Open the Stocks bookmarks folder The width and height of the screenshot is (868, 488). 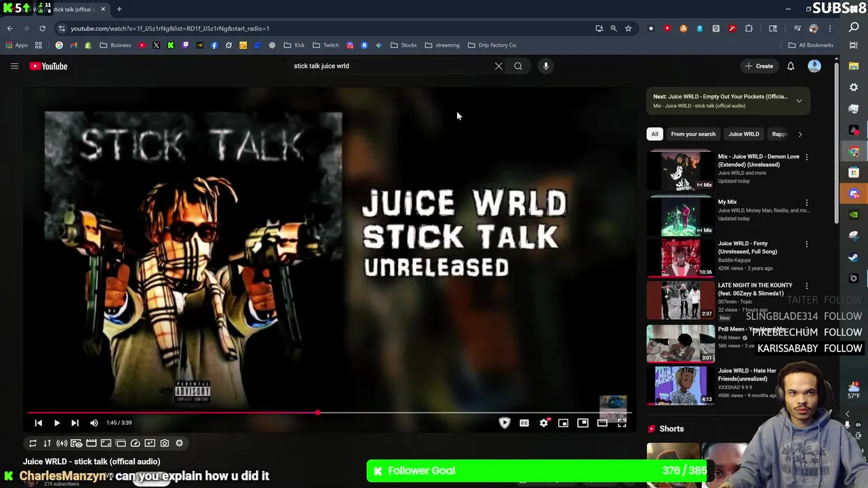pos(403,45)
